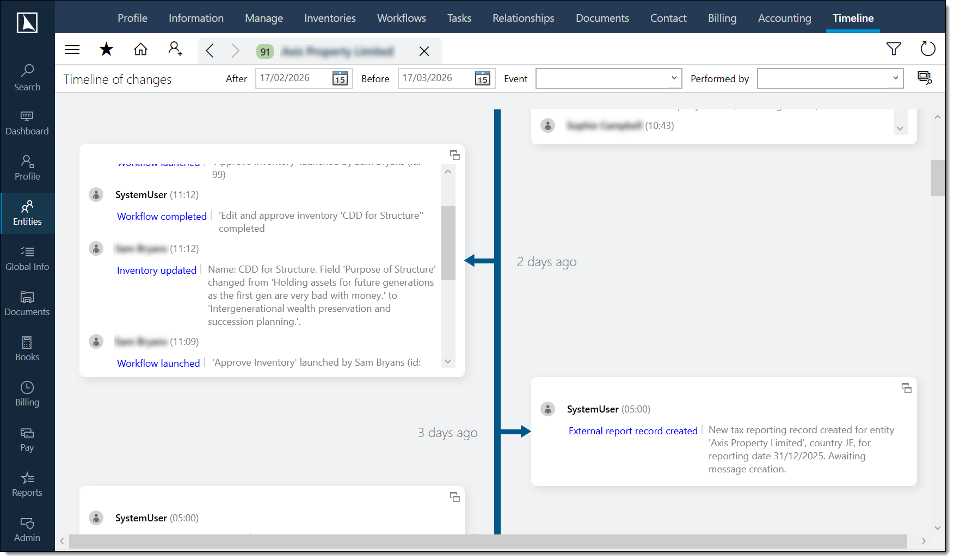954x560 pixels.
Task: Select Global Info in the sidebar
Action: 27,258
